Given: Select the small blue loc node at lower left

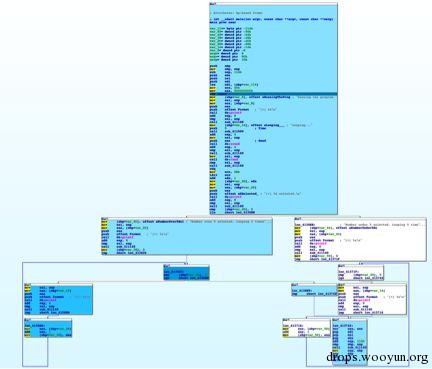Looking at the screenshot, I should 48,328.
